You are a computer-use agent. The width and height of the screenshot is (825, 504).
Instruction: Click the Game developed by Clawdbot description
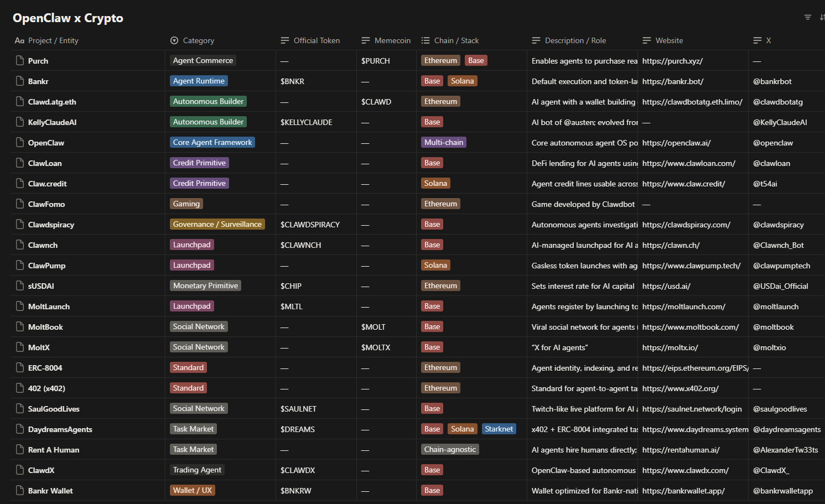click(x=583, y=204)
